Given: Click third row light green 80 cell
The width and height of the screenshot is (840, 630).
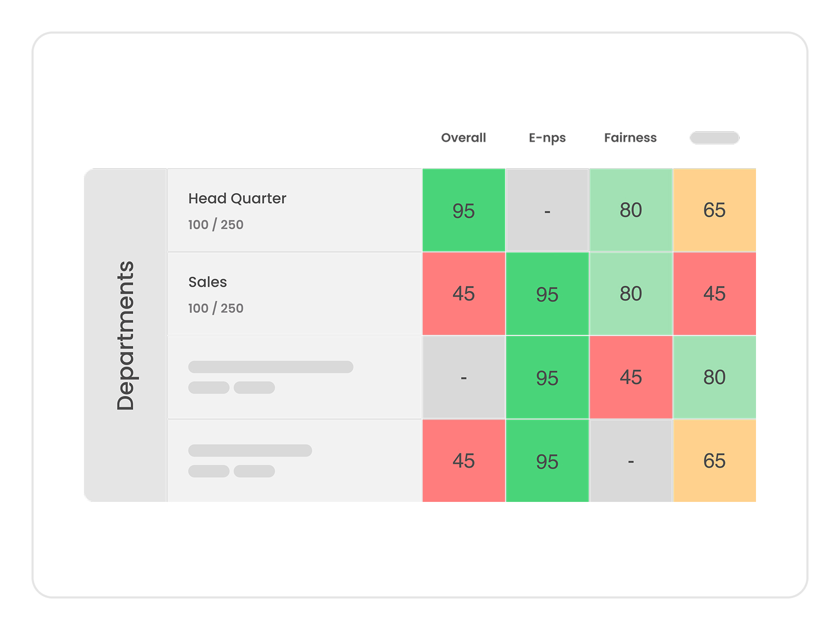Looking at the screenshot, I should [715, 377].
